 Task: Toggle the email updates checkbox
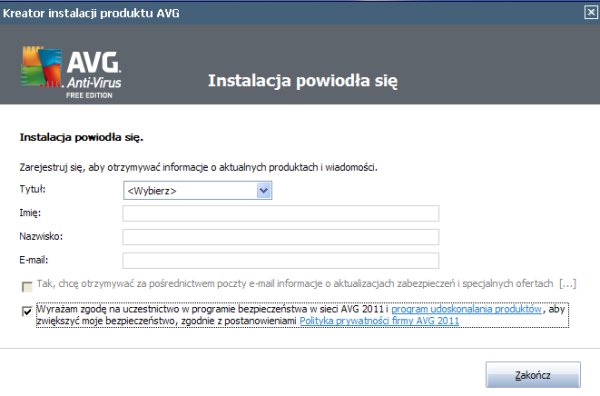[x=27, y=286]
